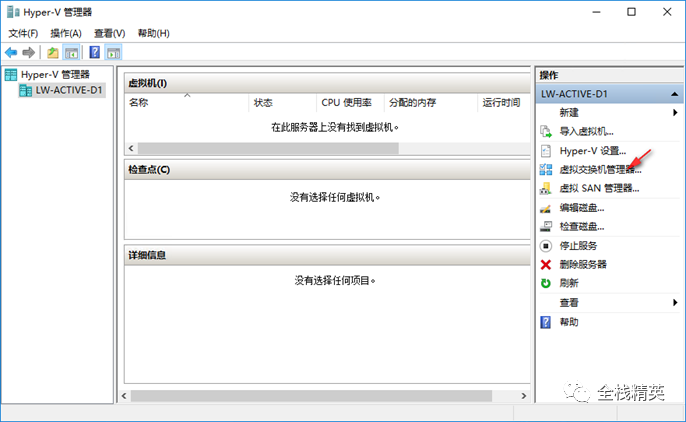Viewport: 686px width, 422px height.
Task: Click the green 刷新 refresh icon
Action: click(x=546, y=283)
